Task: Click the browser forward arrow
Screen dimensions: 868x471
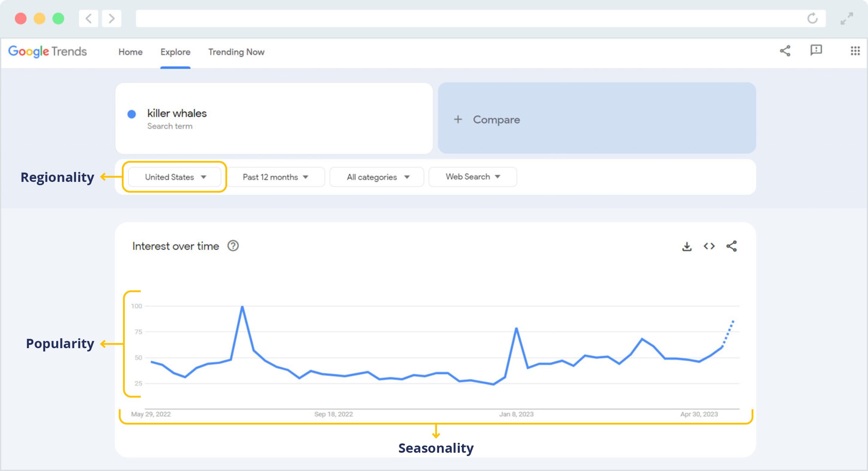Action: 112,18
